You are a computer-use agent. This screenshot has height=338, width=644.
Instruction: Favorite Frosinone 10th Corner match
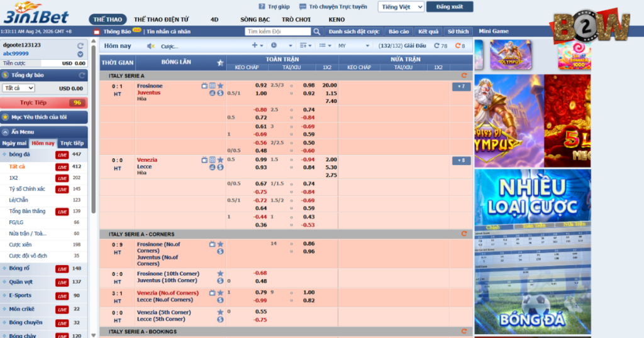[x=221, y=273]
